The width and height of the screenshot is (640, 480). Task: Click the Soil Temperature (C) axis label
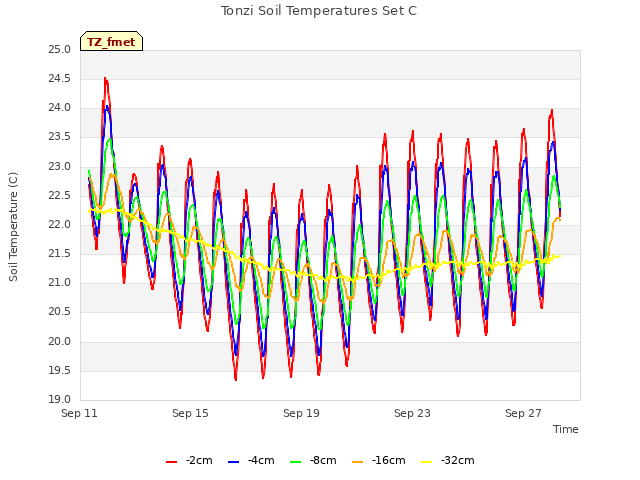coord(13,227)
